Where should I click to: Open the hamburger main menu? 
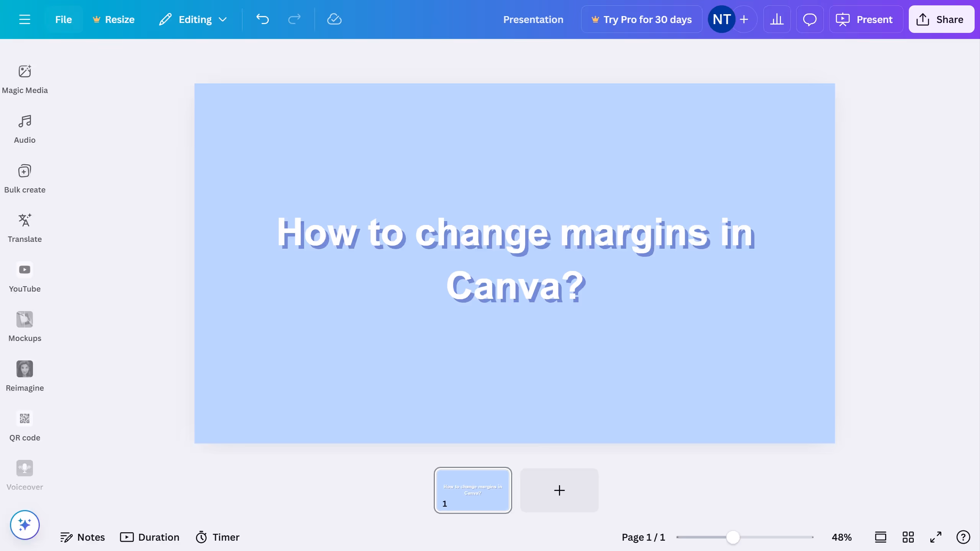(24, 20)
